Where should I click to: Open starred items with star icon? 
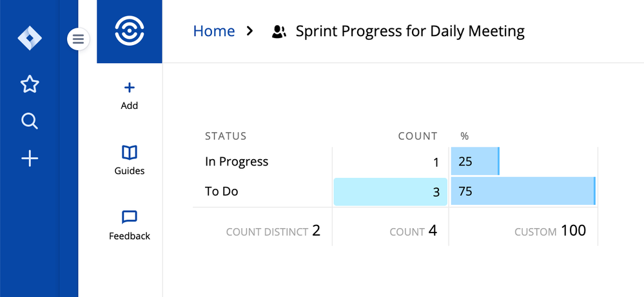pyautogui.click(x=30, y=84)
